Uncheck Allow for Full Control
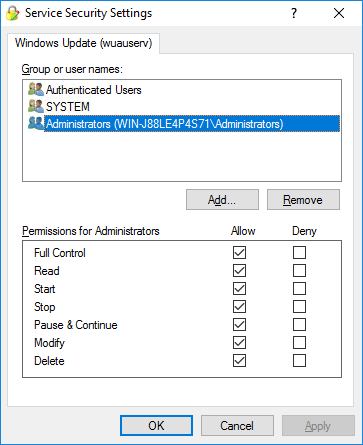This screenshot has width=363, height=445. [x=239, y=252]
